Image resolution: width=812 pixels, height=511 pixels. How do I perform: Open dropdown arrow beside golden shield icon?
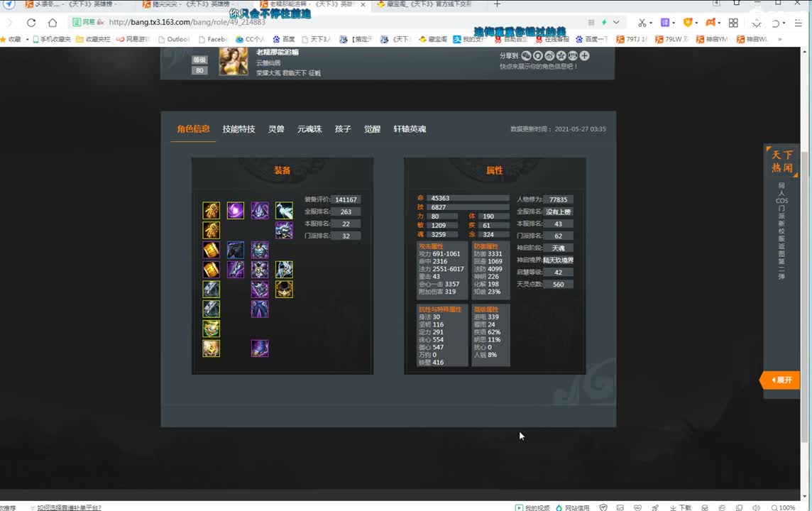[x=696, y=23]
